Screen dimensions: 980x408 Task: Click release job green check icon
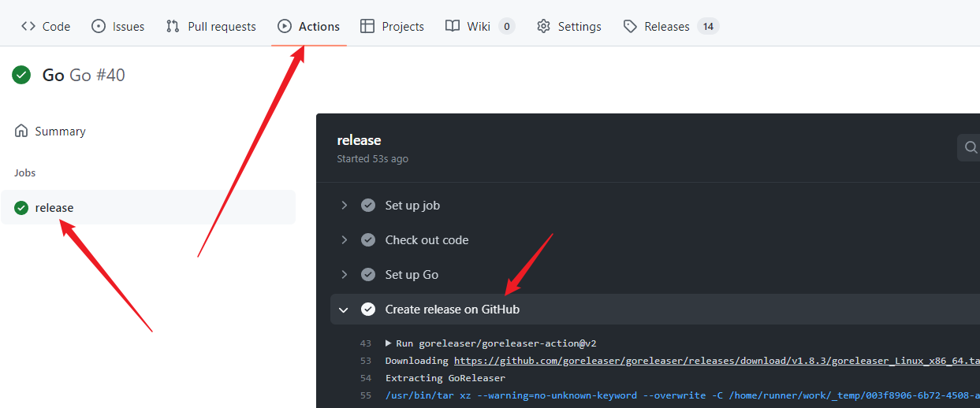21,208
